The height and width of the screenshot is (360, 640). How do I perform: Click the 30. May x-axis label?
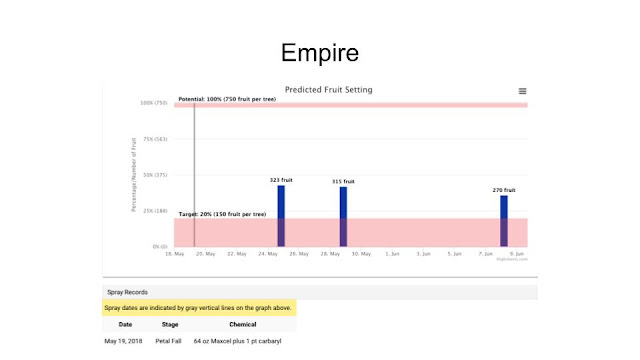(x=361, y=254)
